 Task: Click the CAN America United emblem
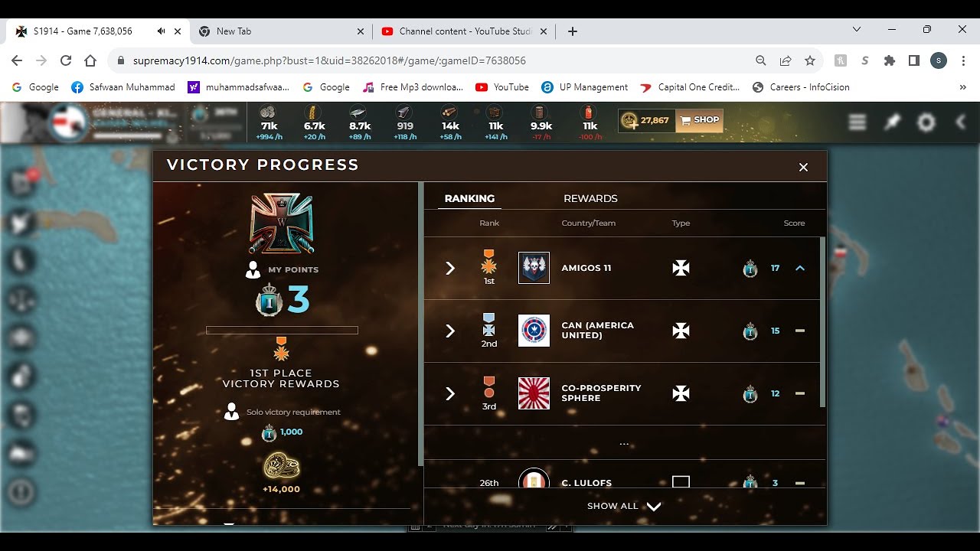point(534,331)
